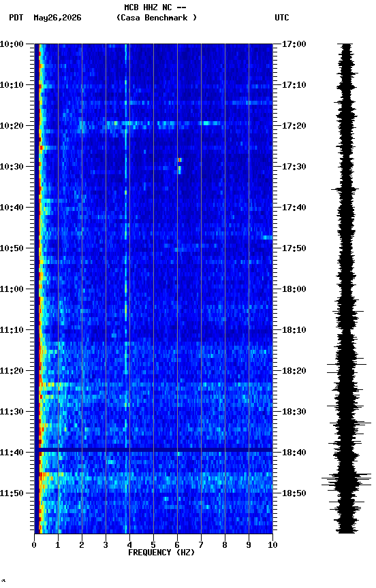Click the PDT timezone label

point(16,18)
